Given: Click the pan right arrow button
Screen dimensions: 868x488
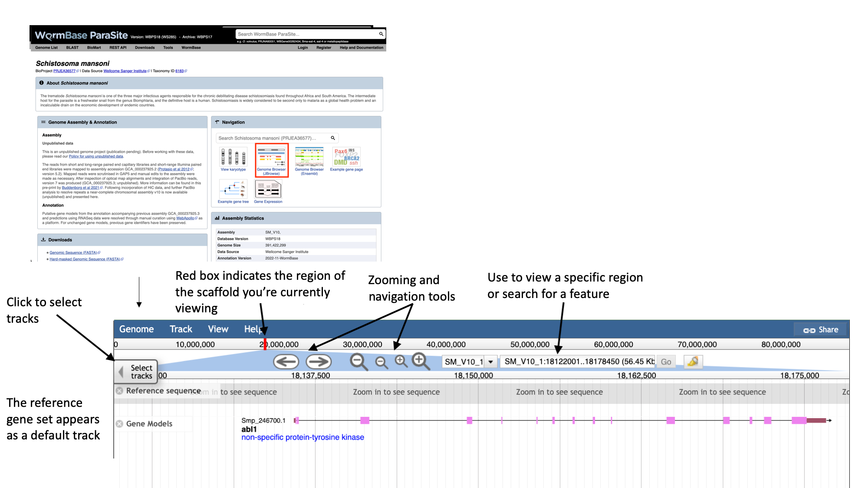Looking at the screenshot, I should 319,362.
